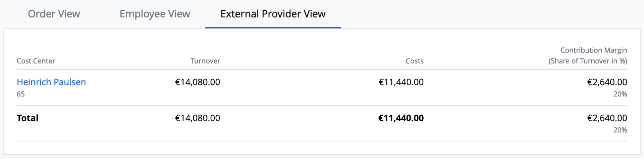
Task: Select the External Provider View tab
Action: 273,14
